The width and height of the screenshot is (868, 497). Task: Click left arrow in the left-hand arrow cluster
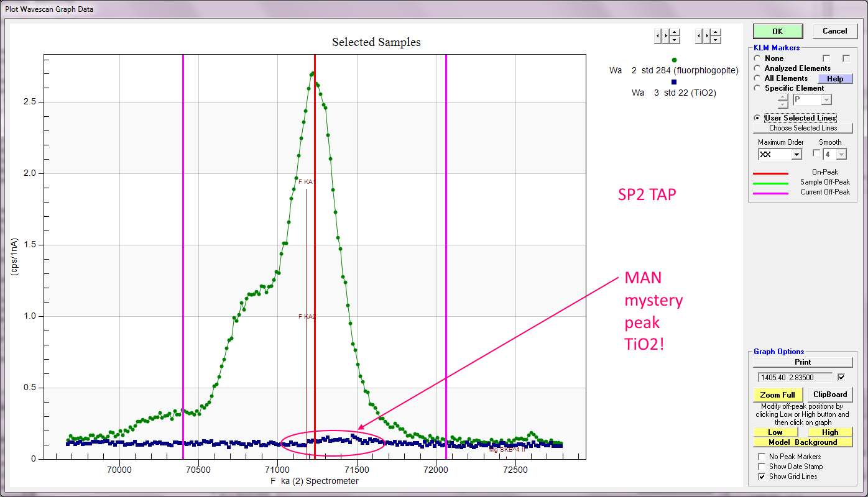[x=658, y=37]
